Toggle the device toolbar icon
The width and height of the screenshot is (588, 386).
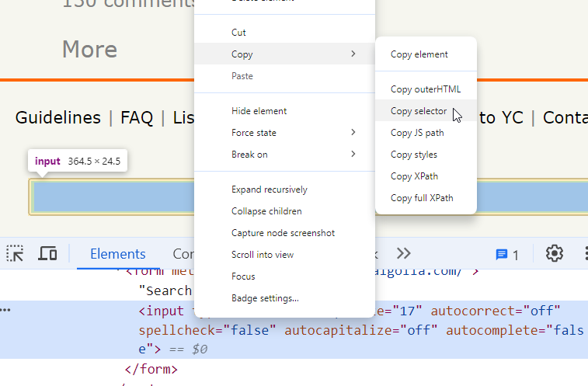click(48, 253)
